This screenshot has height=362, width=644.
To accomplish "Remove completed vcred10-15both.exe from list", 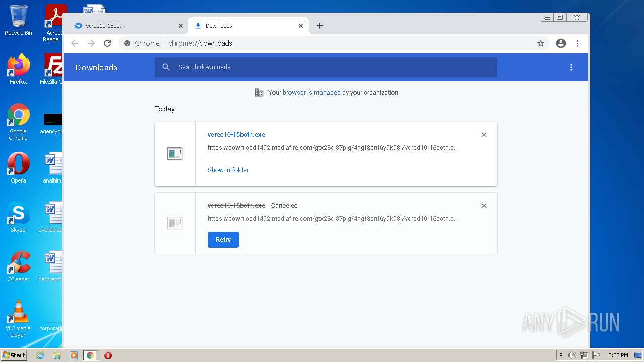I will (x=484, y=135).
